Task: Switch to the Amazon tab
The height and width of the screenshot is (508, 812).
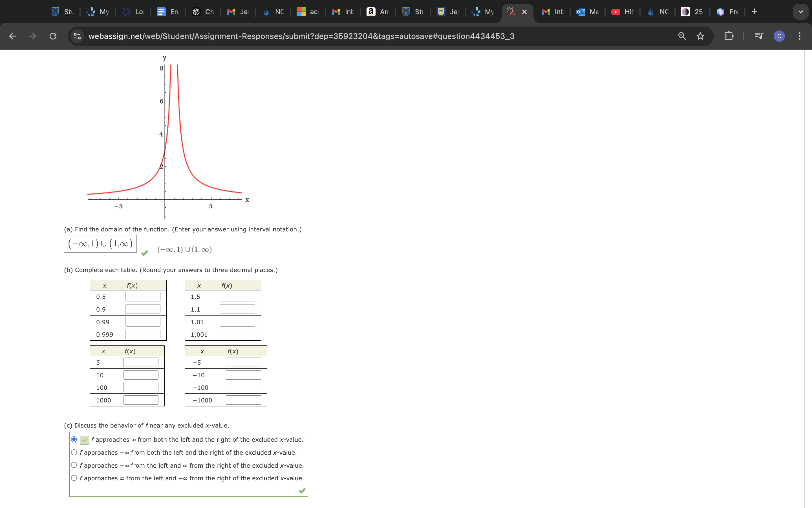Action: 378,12
